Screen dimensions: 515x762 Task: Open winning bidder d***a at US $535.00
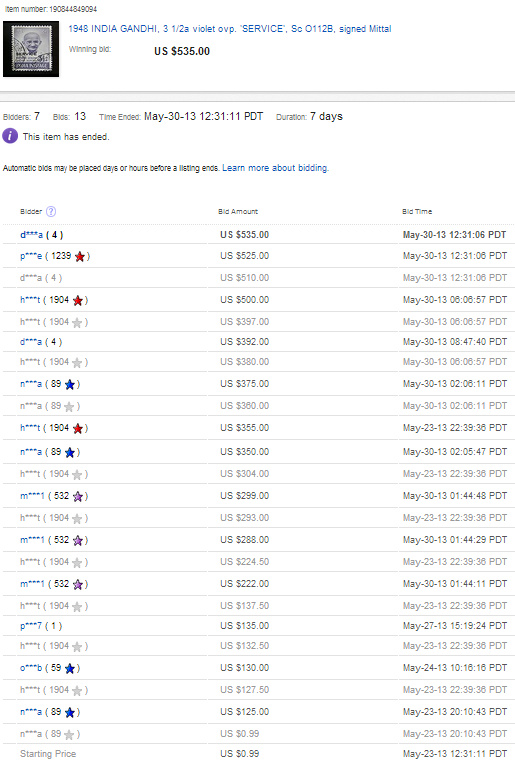pos(31,235)
